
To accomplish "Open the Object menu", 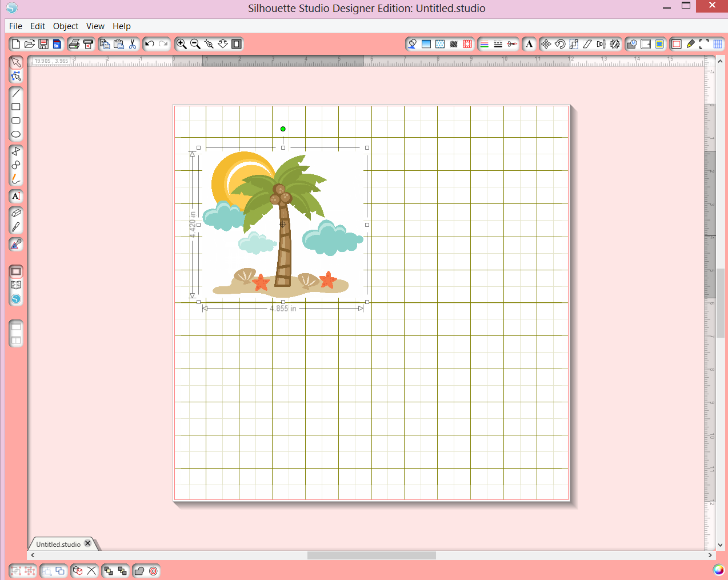I will (x=65, y=26).
